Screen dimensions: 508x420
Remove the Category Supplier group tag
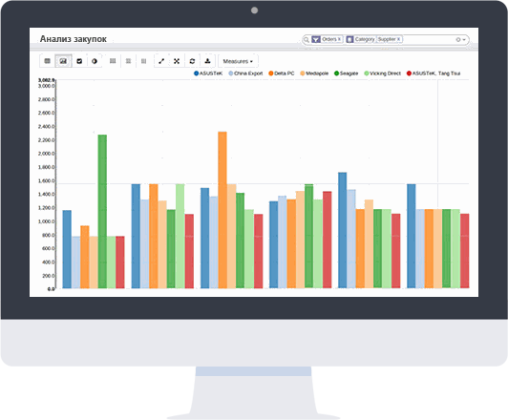399,39
